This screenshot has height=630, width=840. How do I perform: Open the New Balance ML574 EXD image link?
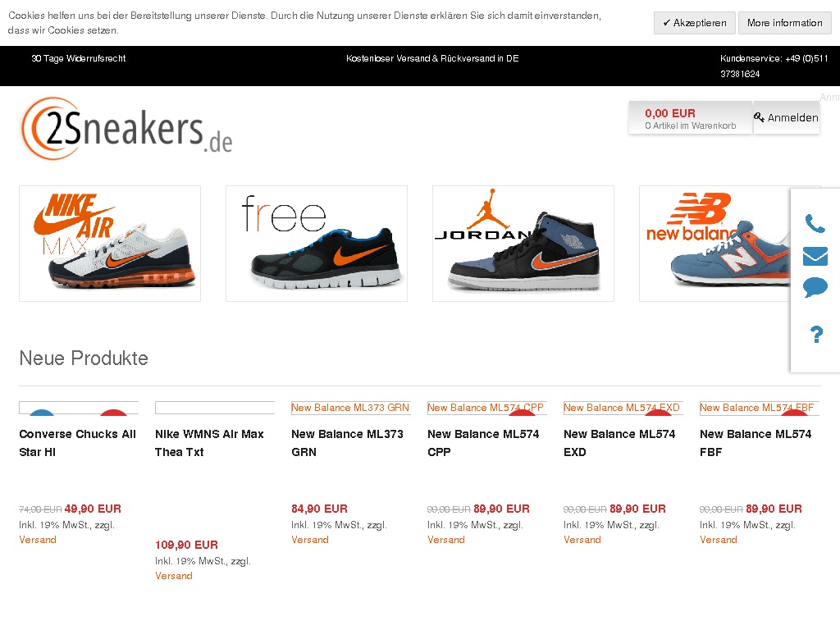pos(623,408)
